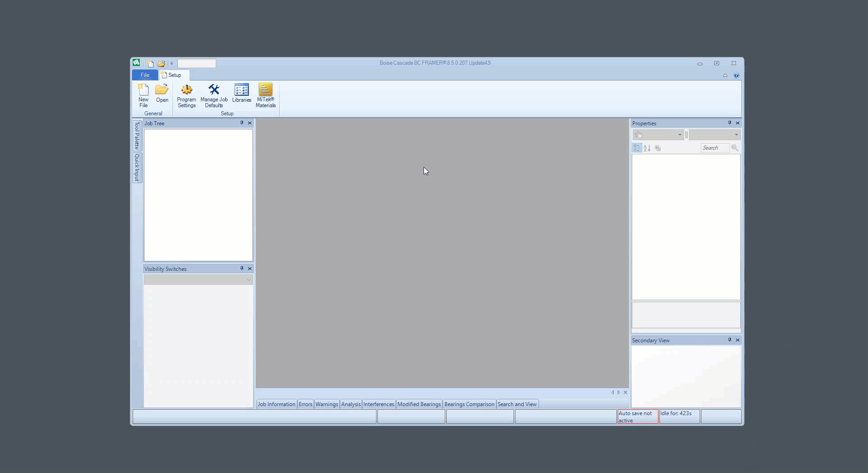The height and width of the screenshot is (473, 868).
Task: Open the right dropdown in Properties panel
Action: 736,135
